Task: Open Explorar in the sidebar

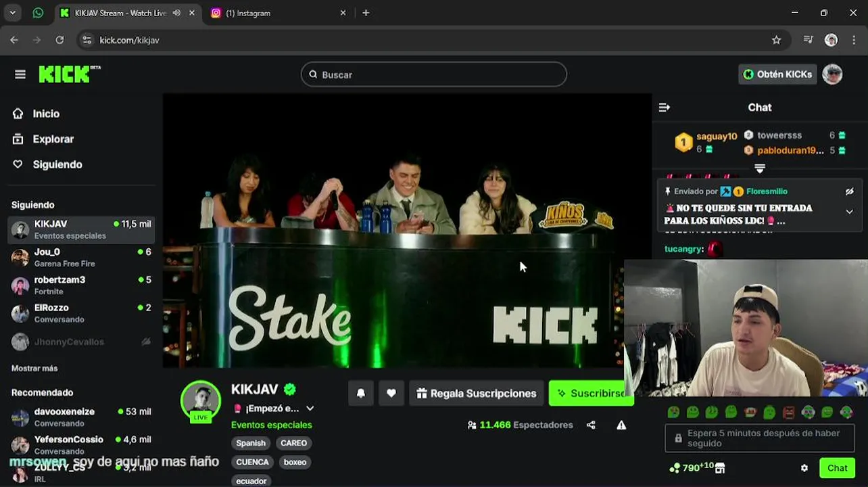Action: (x=53, y=139)
